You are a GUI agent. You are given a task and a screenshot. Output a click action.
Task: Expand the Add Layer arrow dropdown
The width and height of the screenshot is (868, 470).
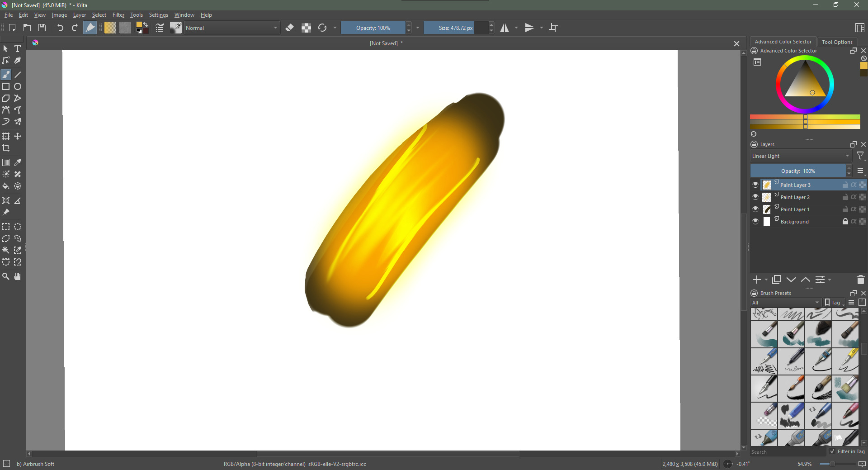click(766, 280)
